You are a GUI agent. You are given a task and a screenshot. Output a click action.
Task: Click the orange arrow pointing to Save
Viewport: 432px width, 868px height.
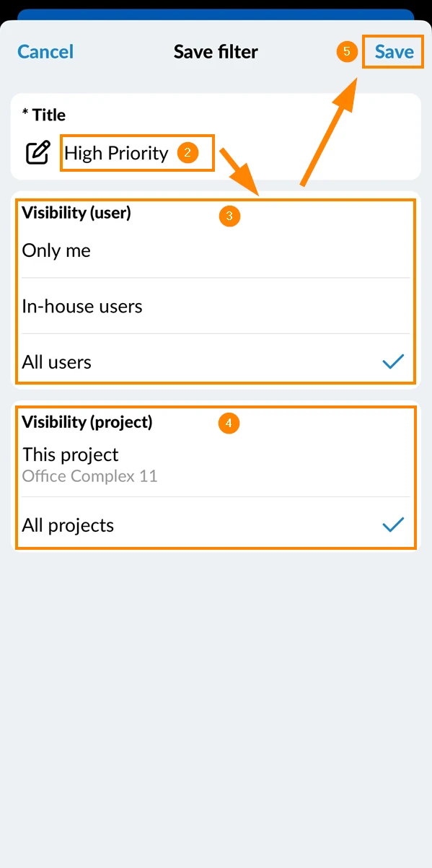pyautogui.click(x=328, y=128)
